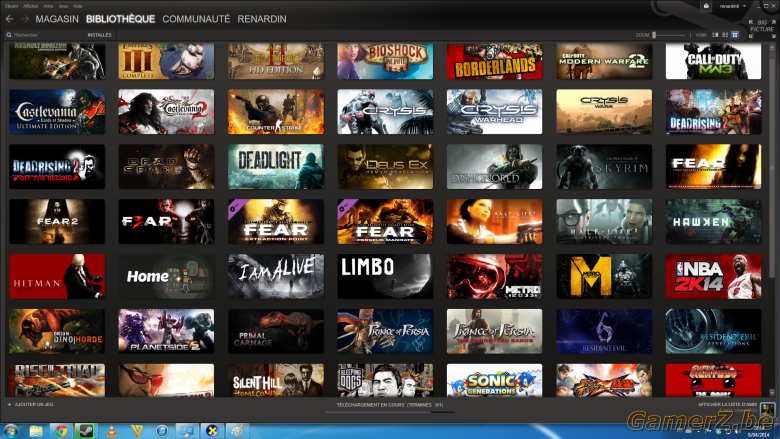
Task: Open TÉLÉCHARGEMENT EN COURS status link
Action: click(390, 405)
